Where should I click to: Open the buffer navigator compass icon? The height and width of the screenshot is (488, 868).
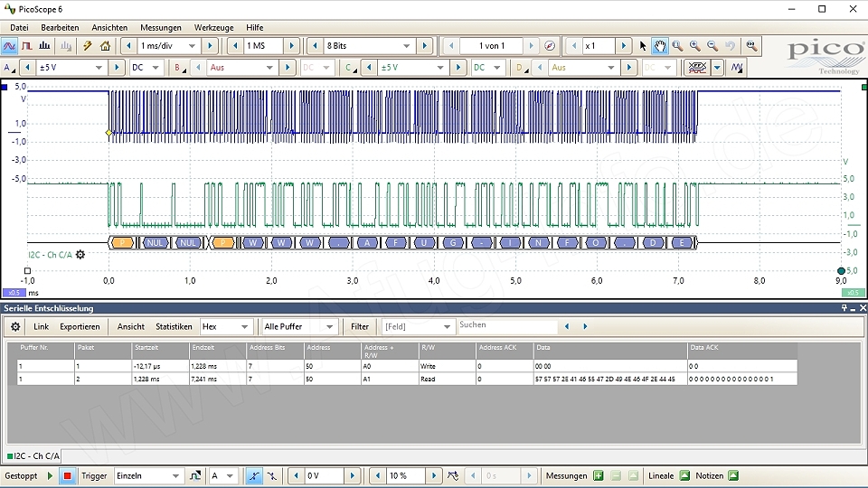coord(550,46)
